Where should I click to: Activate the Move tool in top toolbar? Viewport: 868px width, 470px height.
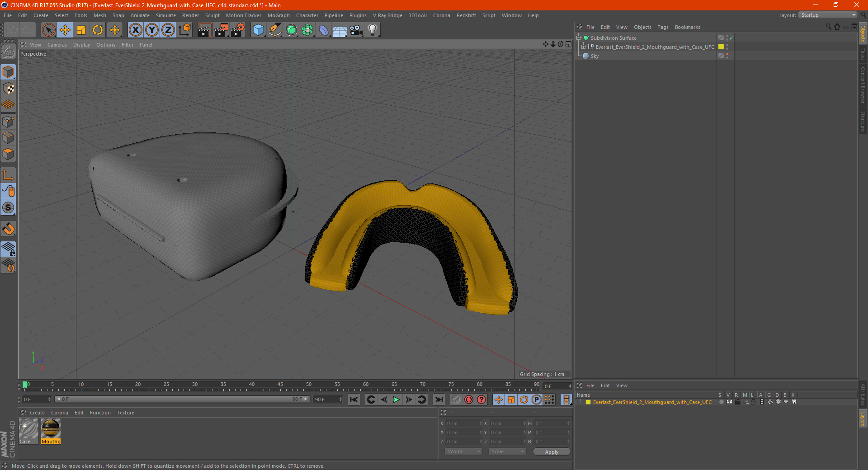coord(65,30)
